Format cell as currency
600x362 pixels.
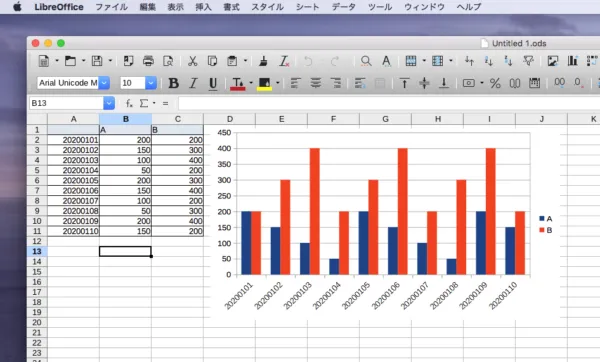point(469,83)
